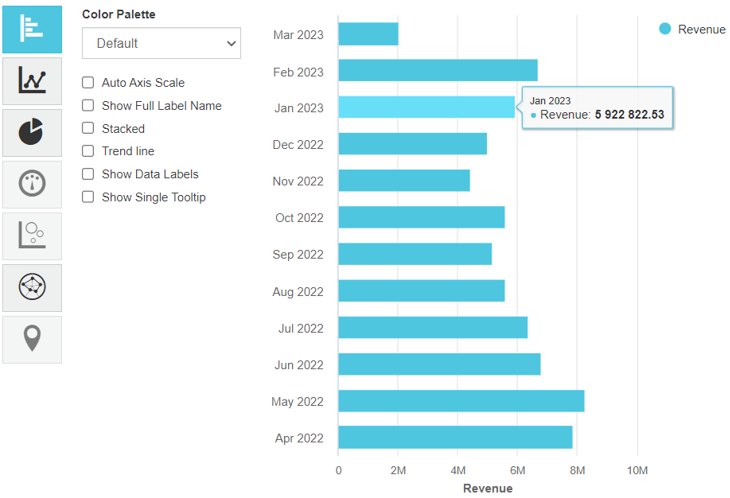Select the radar chart type icon

(32, 288)
